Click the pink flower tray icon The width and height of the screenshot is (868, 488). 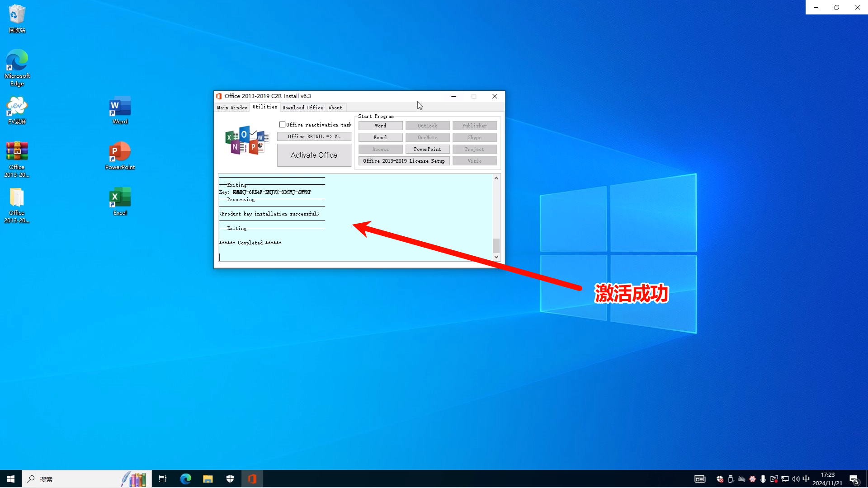752,479
